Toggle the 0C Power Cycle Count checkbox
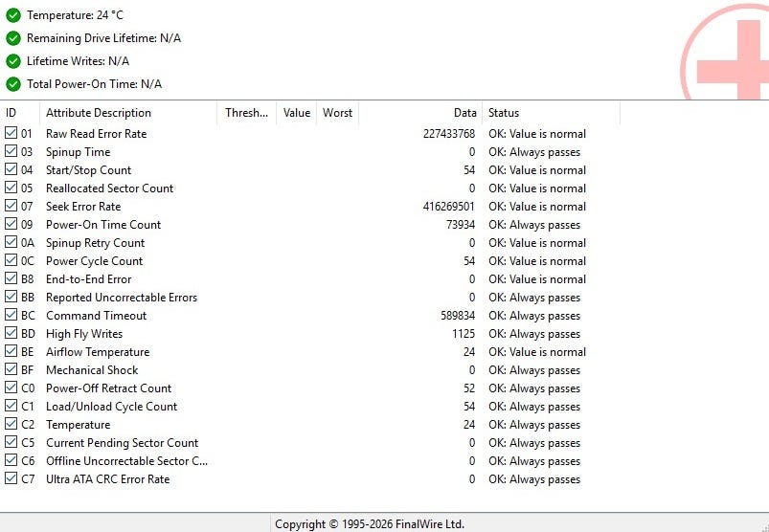The height and width of the screenshot is (532, 769). click(x=11, y=260)
